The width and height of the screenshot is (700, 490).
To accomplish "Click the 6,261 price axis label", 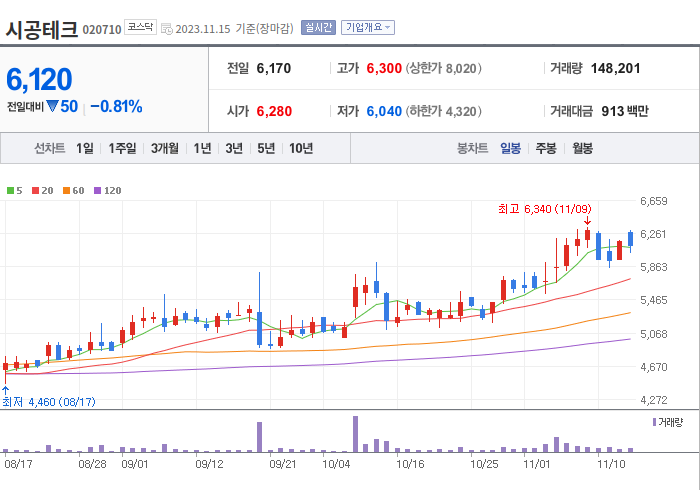I will [654, 234].
